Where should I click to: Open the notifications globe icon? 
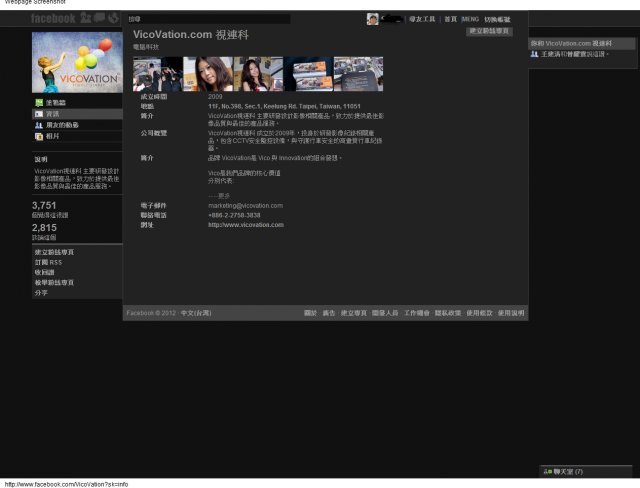(113, 18)
